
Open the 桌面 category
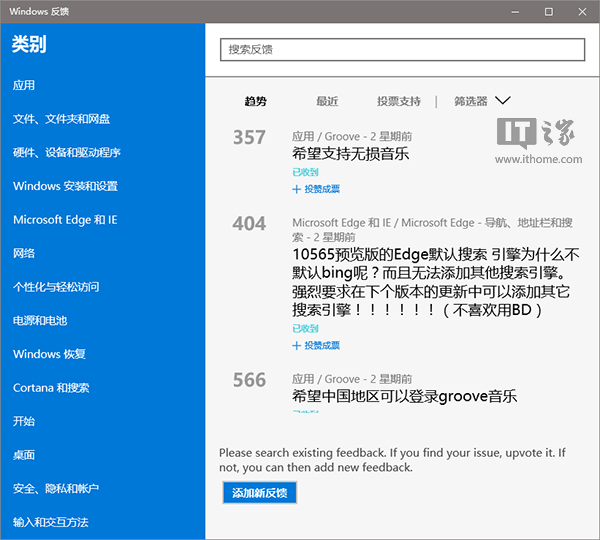point(24,455)
